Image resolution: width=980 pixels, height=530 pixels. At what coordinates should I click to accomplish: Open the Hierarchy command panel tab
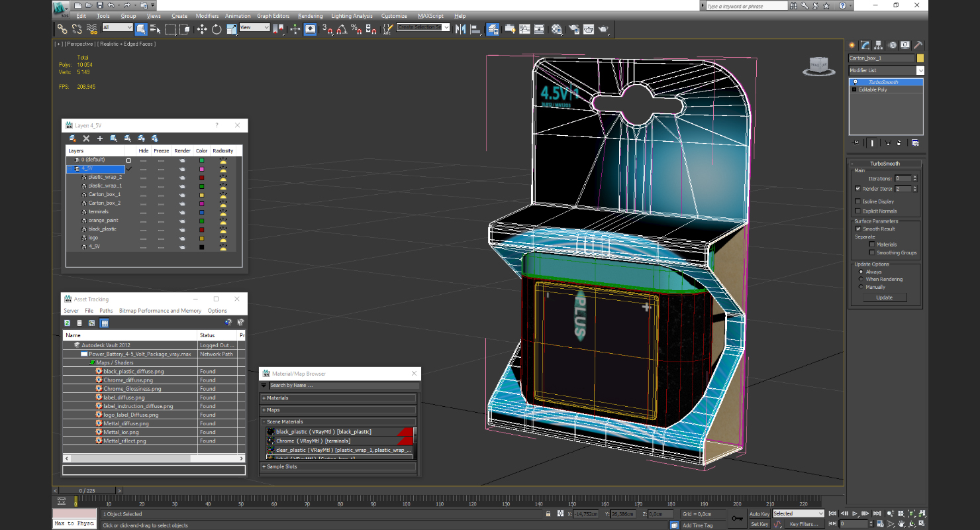879,45
